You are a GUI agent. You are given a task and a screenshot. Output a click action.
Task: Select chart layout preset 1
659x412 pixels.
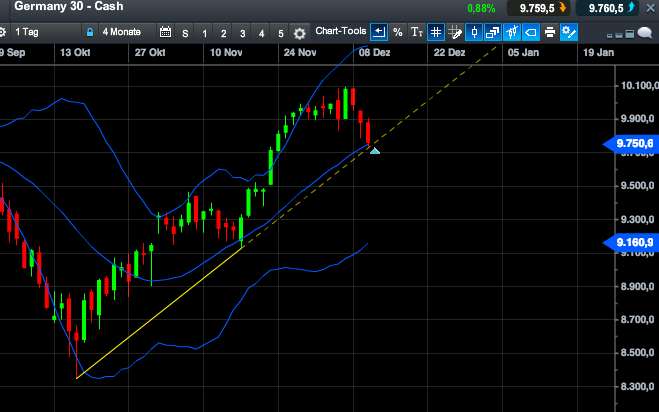point(205,33)
